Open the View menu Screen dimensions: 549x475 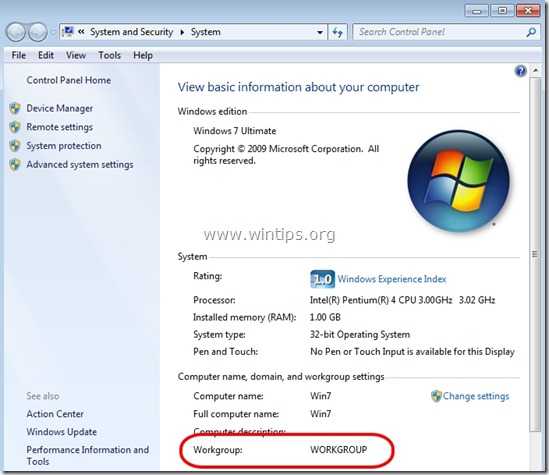[x=76, y=55]
